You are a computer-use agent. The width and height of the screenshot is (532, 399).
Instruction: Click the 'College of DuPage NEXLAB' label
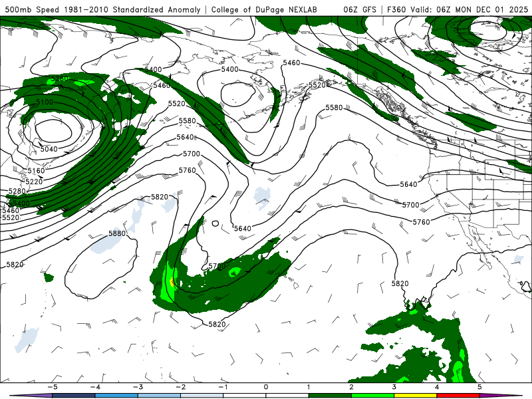[264, 9]
